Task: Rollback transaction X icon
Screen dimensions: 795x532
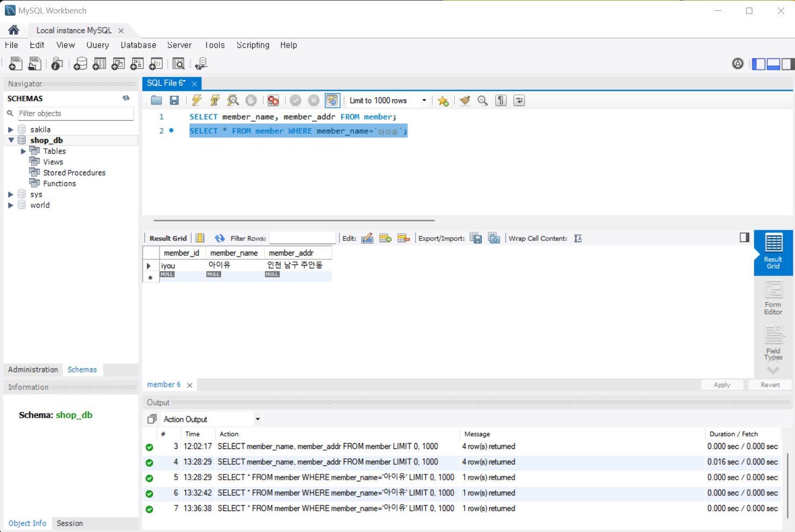Action: 314,100
